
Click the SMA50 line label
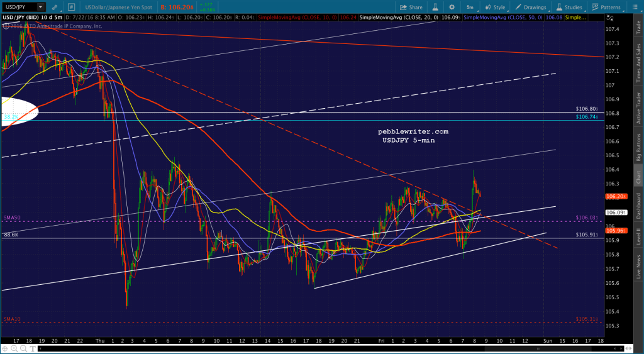12,218
